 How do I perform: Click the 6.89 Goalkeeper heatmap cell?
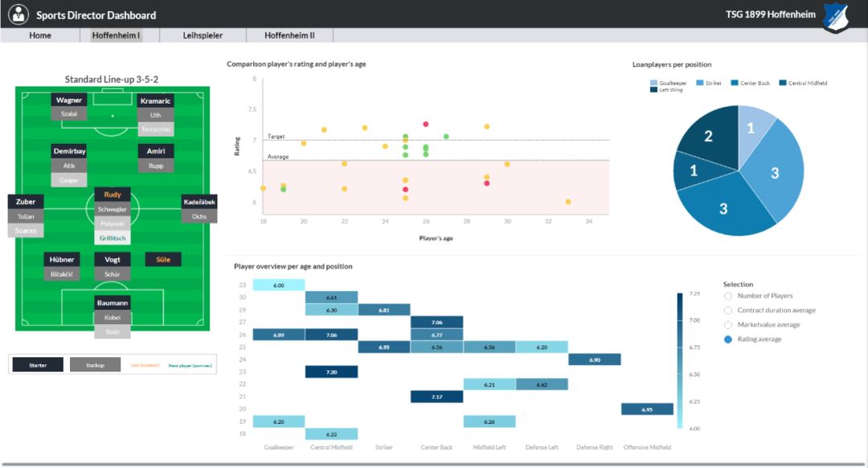point(278,335)
